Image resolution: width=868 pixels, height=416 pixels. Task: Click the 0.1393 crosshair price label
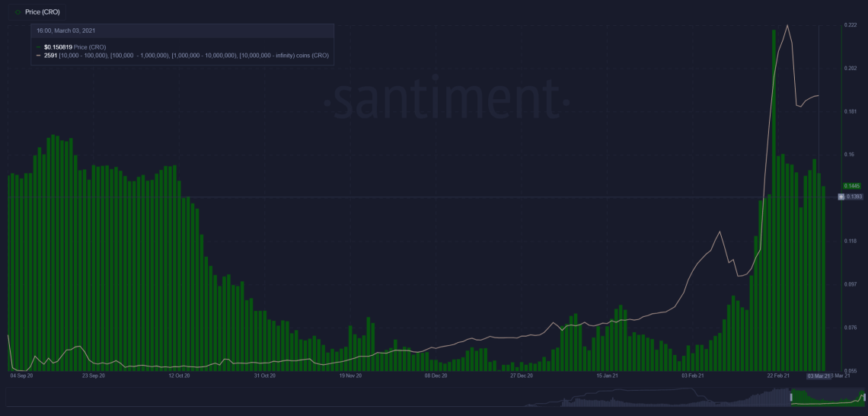tap(854, 197)
